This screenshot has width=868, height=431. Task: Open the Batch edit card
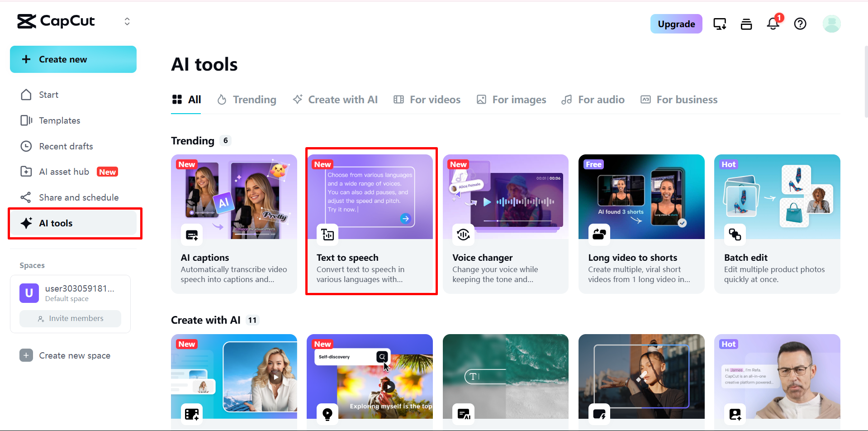point(777,224)
